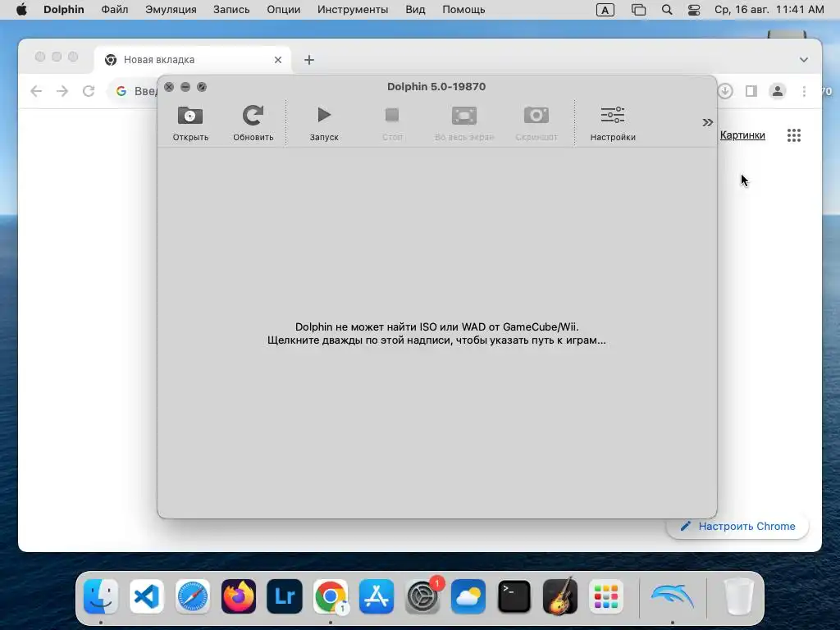Open Chrome downloads icon
Screen dimensions: 840x630
point(725,91)
